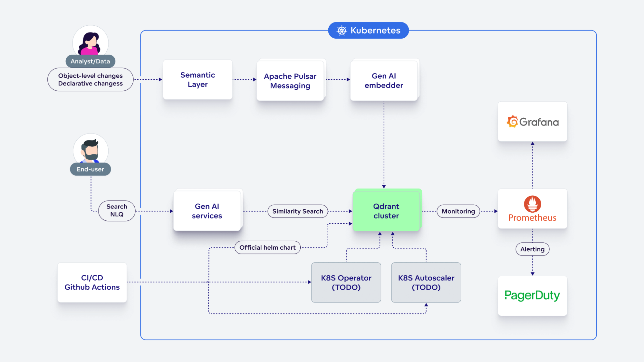
Task: Click the PagerDuty logo
Action: (x=532, y=295)
